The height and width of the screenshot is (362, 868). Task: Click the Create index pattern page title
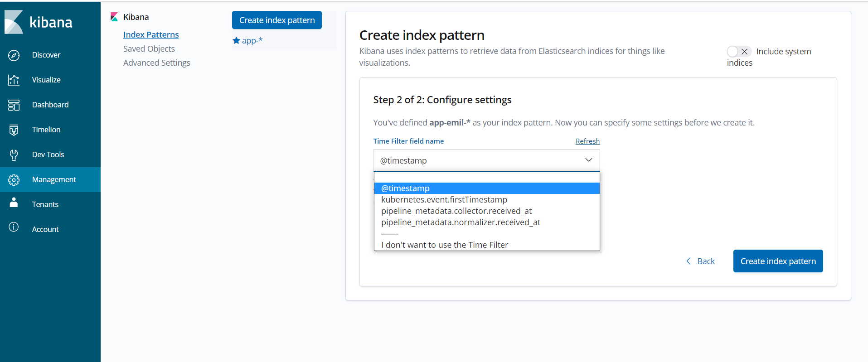click(x=422, y=35)
